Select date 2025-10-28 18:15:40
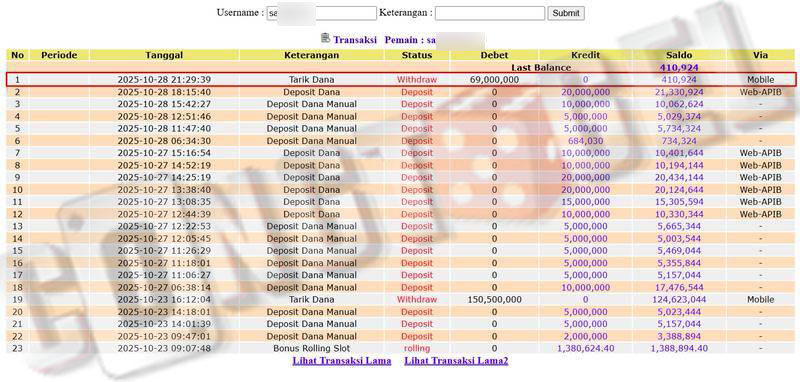Viewport: 800px width, 382px height. tap(164, 92)
